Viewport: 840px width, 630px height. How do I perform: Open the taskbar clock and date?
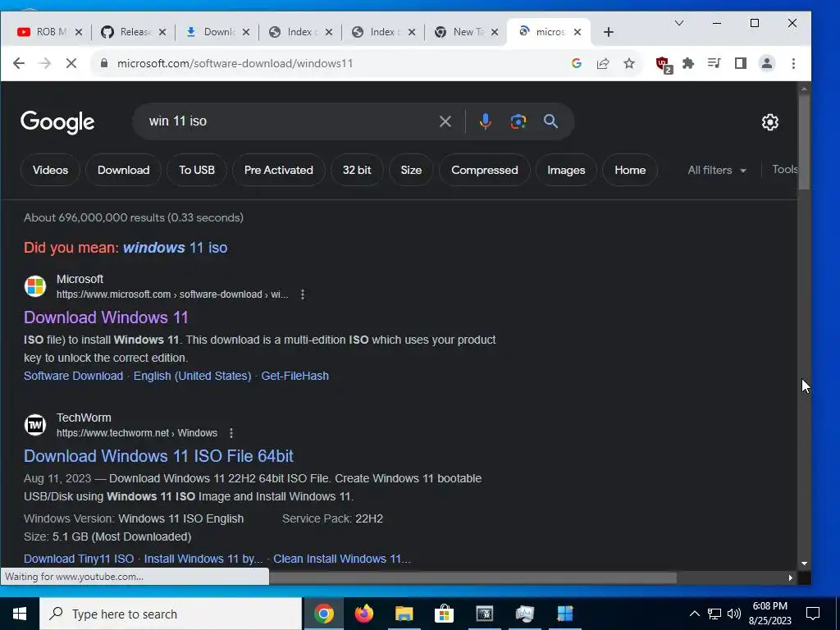point(769,614)
